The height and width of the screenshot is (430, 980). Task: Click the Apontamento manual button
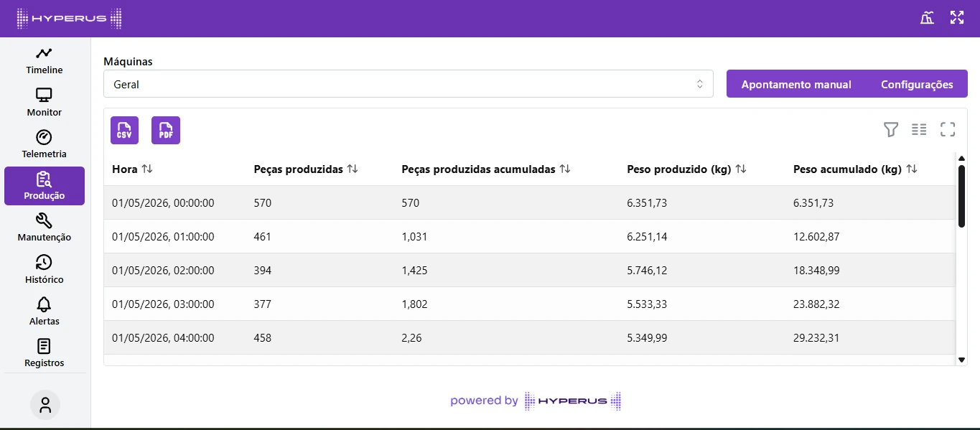tap(796, 84)
